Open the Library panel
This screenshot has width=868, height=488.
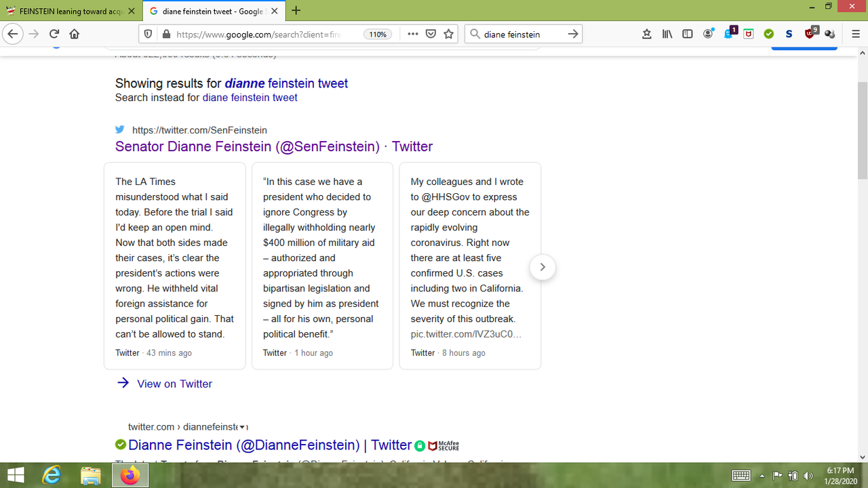point(667,34)
